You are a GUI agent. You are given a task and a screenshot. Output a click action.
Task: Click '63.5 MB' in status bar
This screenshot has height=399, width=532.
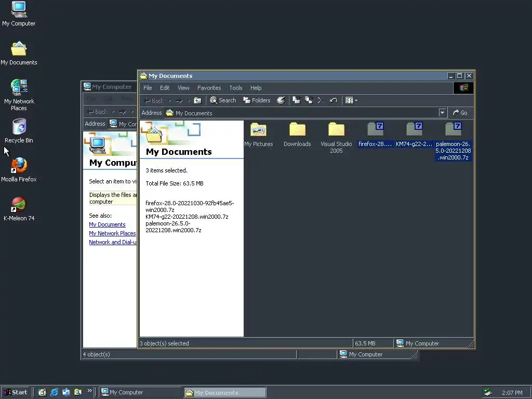click(365, 343)
